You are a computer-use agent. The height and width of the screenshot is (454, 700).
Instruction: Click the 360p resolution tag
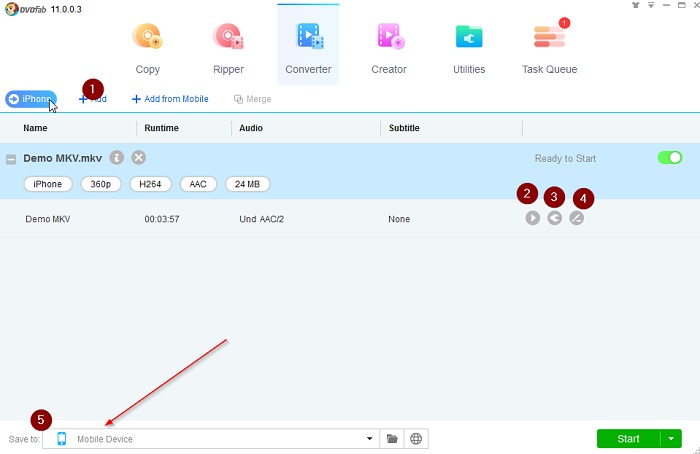coord(101,184)
